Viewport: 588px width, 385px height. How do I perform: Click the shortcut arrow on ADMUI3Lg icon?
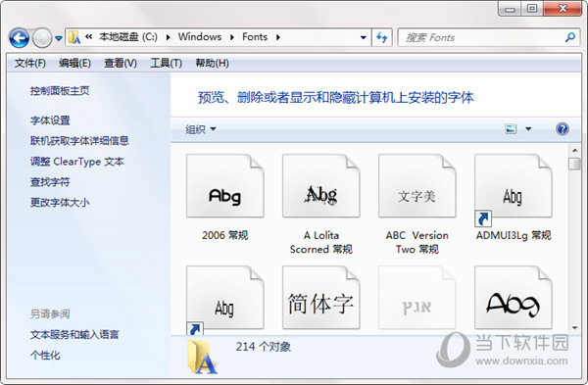pos(483,218)
